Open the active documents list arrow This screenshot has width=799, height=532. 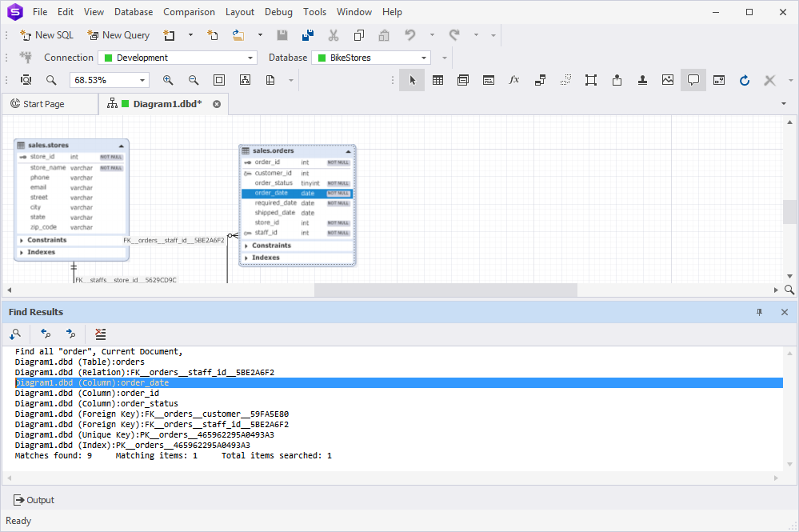click(784, 104)
